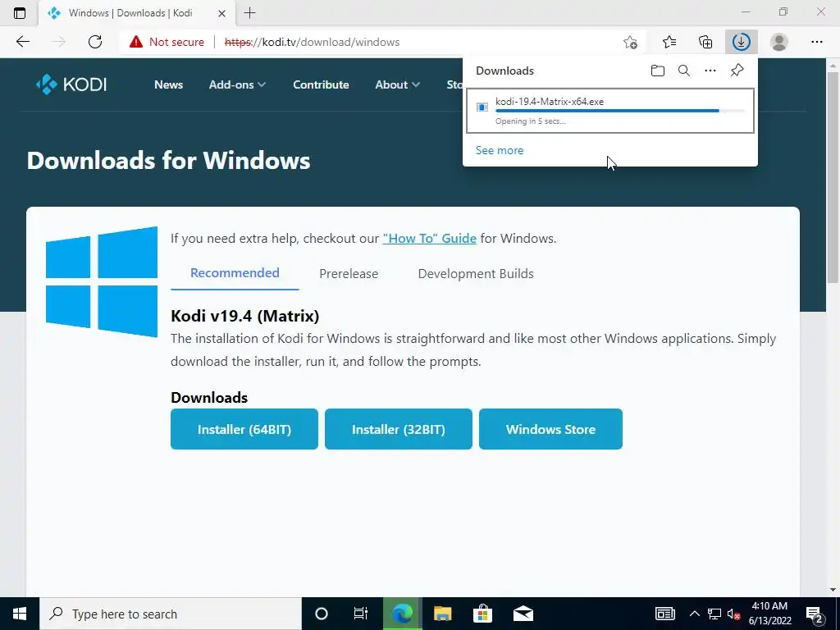Open News and interests taskbar icon
Viewport: 840px width, 630px height.
[664, 614]
